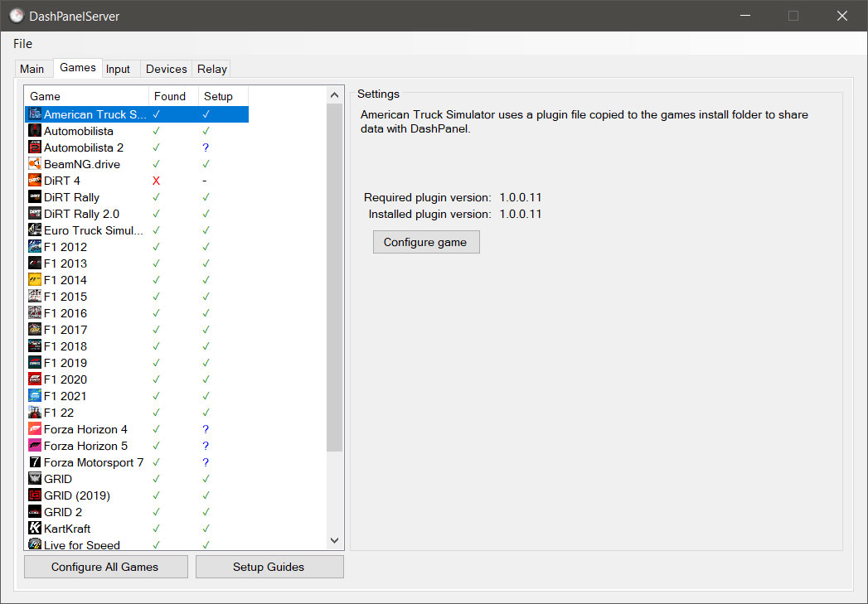The height and width of the screenshot is (604, 868).
Task: Click F1 2020 found checkmark
Action: (156, 379)
